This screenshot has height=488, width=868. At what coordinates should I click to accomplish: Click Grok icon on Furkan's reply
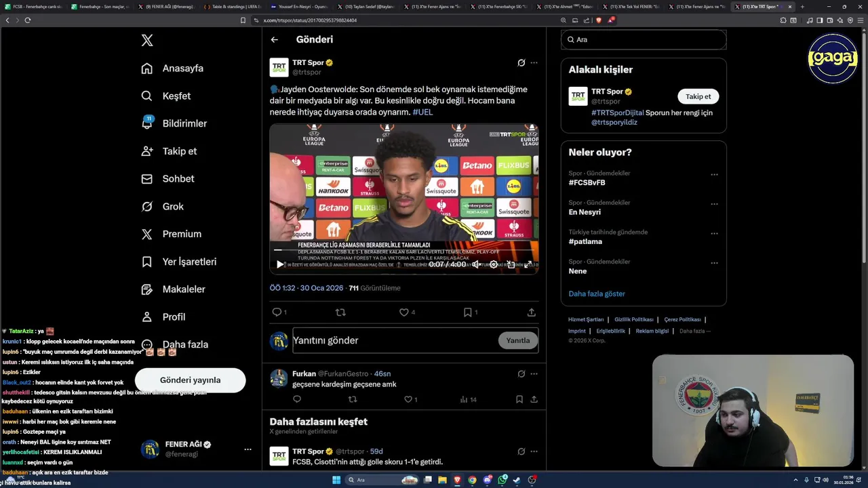[521, 374]
